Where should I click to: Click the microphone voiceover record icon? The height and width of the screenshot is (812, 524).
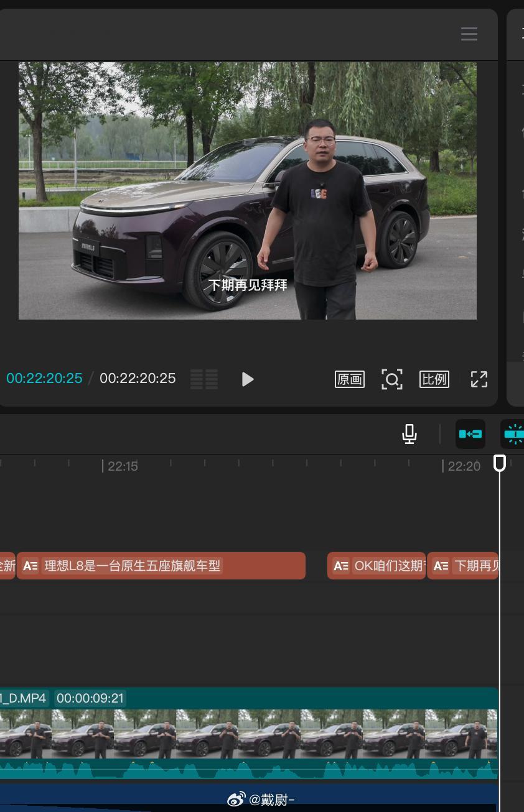[409, 434]
